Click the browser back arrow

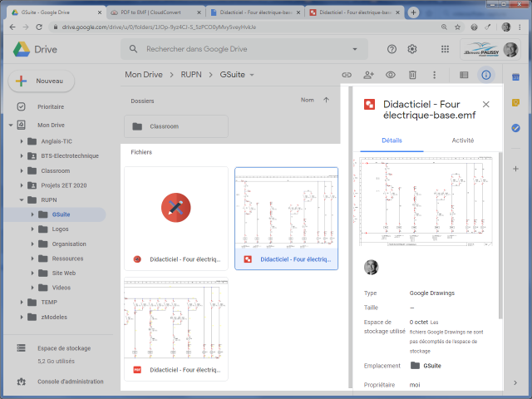click(x=12, y=27)
